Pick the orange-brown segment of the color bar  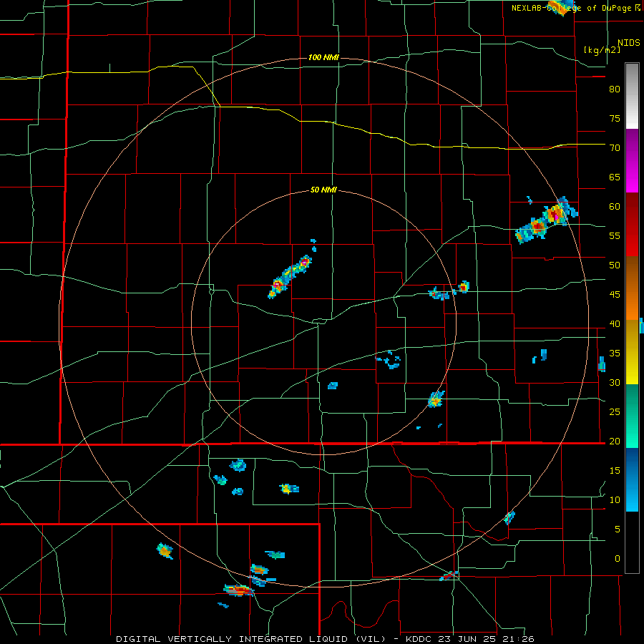pos(632,288)
